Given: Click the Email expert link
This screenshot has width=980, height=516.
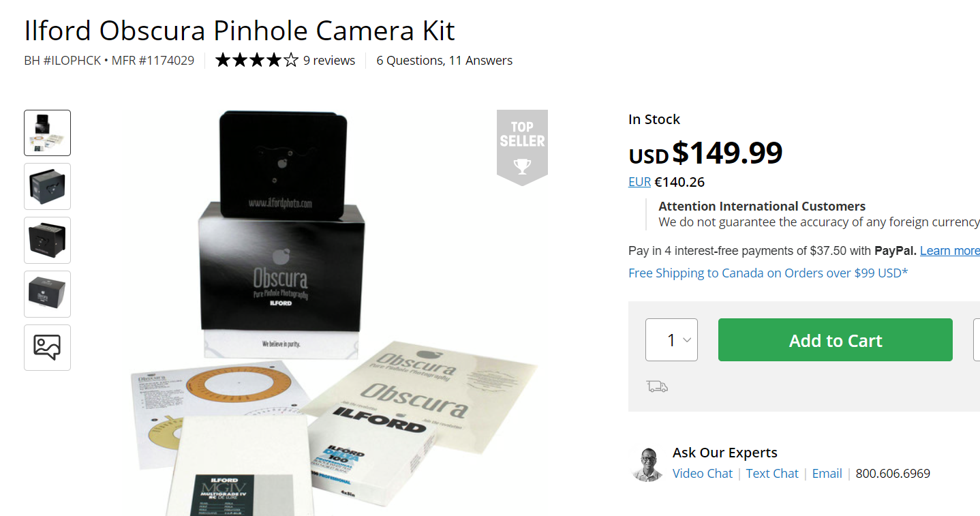Looking at the screenshot, I should pos(827,474).
